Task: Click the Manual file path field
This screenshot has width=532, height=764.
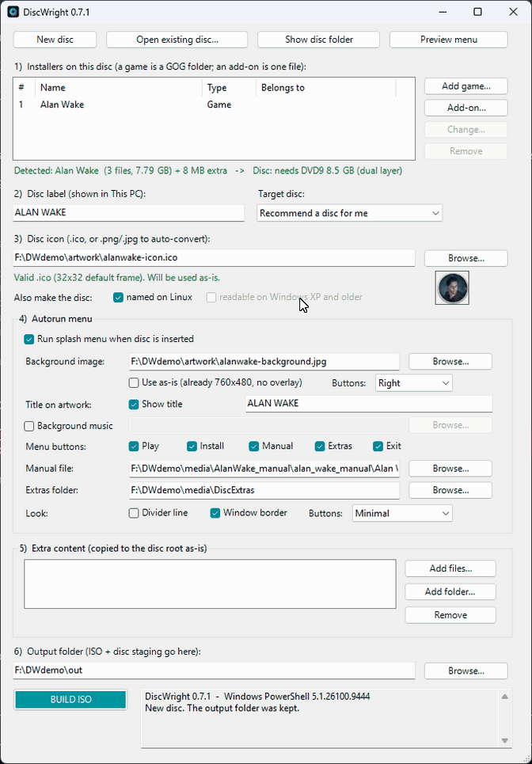Action: [264, 468]
